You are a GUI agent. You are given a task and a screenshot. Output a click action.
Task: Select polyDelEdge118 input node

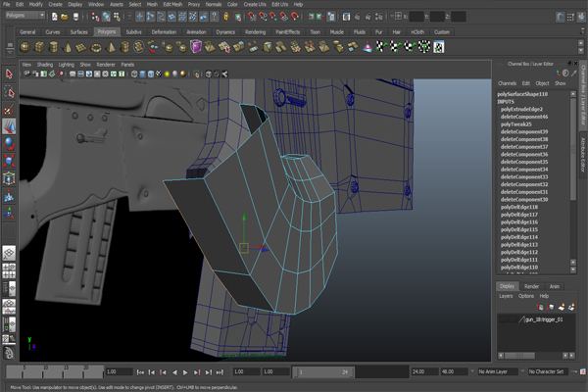click(519, 207)
